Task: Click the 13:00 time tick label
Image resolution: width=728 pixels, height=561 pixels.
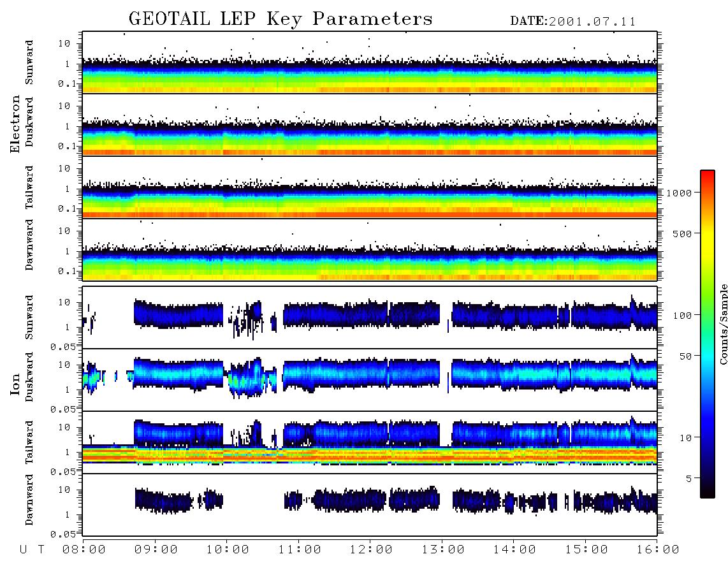Action: coord(443,550)
